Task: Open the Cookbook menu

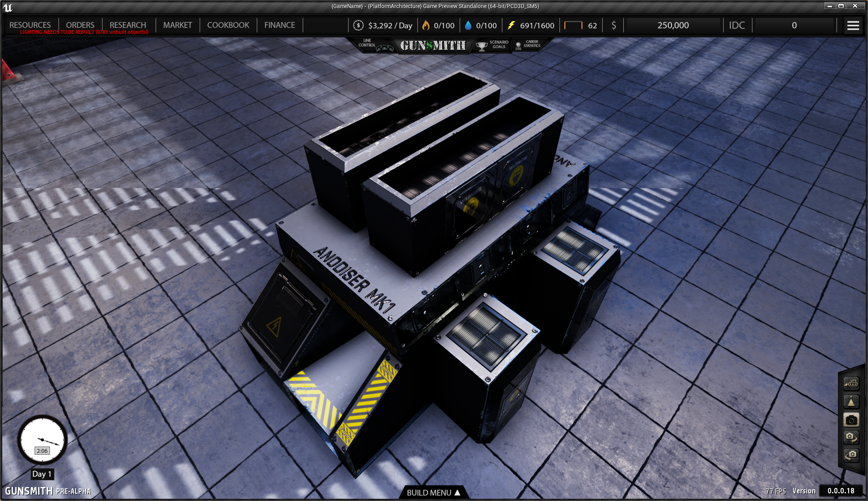Action: coord(228,25)
